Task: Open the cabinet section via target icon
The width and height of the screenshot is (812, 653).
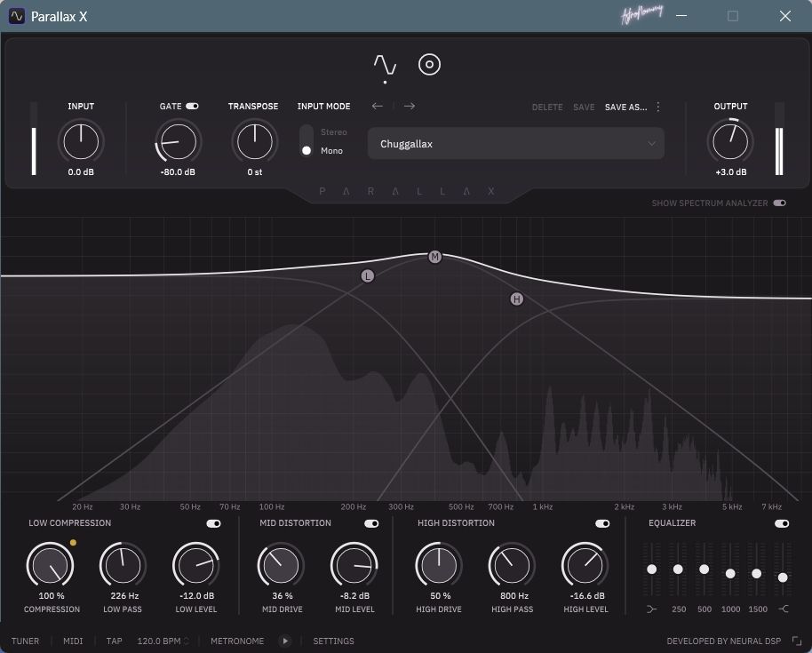Action: click(429, 64)
